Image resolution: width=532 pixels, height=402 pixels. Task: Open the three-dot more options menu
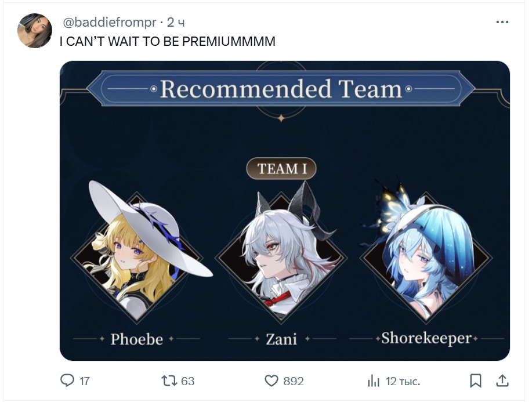(x=502, y=22)
